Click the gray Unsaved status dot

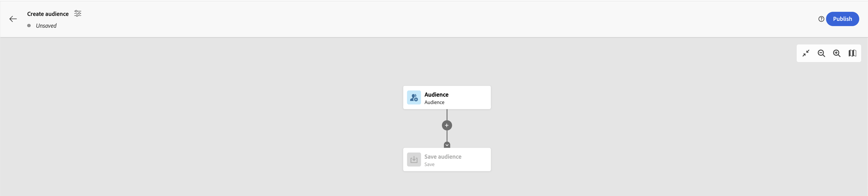[29, 26]
